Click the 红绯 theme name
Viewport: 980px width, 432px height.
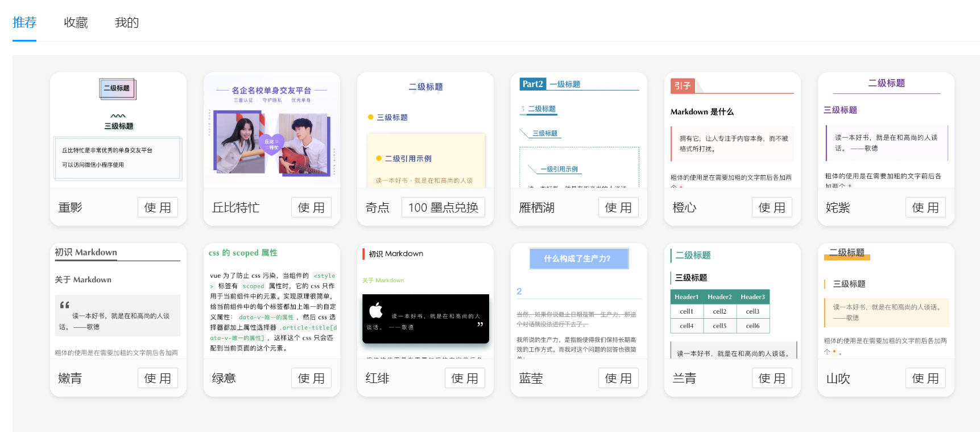click(377, 378)
